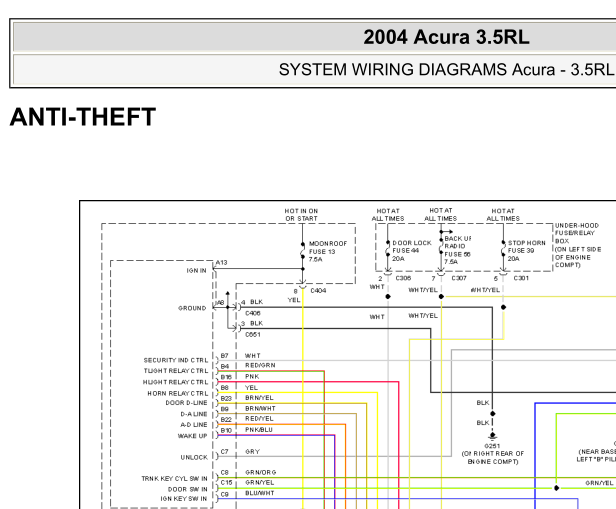Select the HORN RELAY CTRL label
616x509 pixels.
click(178, 394)
